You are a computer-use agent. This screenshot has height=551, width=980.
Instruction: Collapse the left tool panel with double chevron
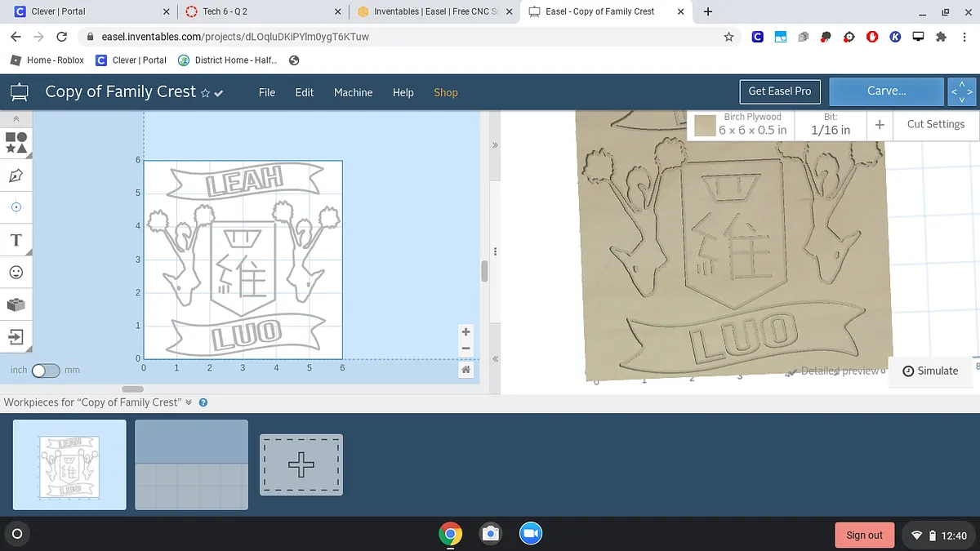(16, 118)
